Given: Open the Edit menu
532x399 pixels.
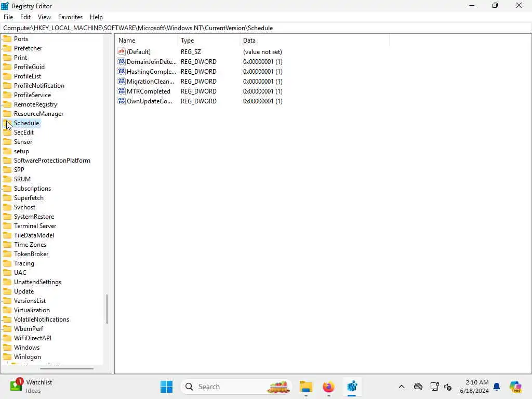Looking at the screenshot, I should pyautogui.click(x=25, y=17).
